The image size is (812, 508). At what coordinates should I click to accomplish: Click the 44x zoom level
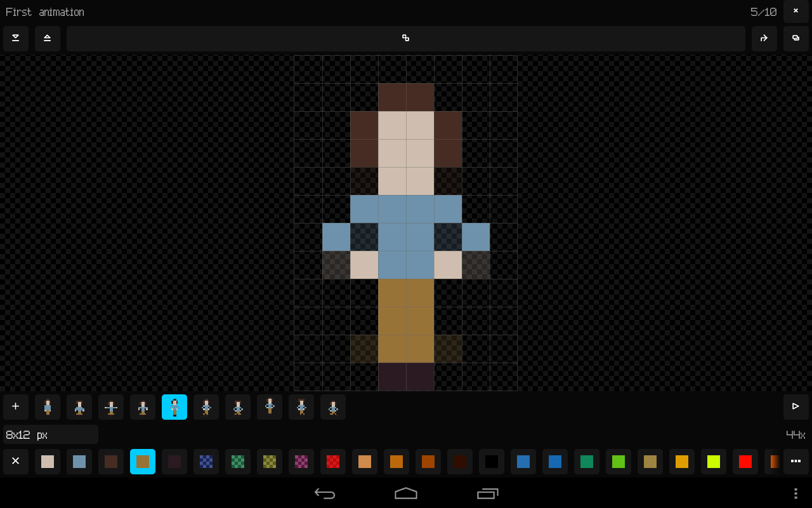796,435
